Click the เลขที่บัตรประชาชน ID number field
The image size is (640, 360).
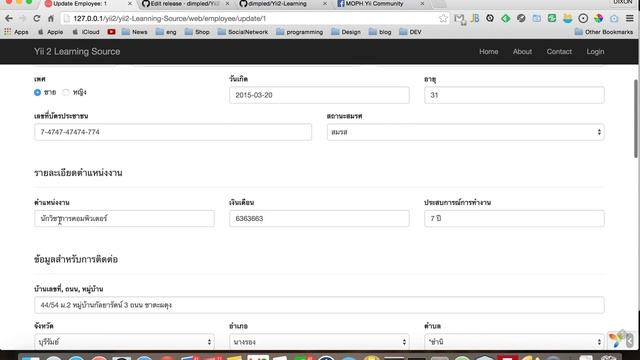pyautogui.click(x=173, y=132)
